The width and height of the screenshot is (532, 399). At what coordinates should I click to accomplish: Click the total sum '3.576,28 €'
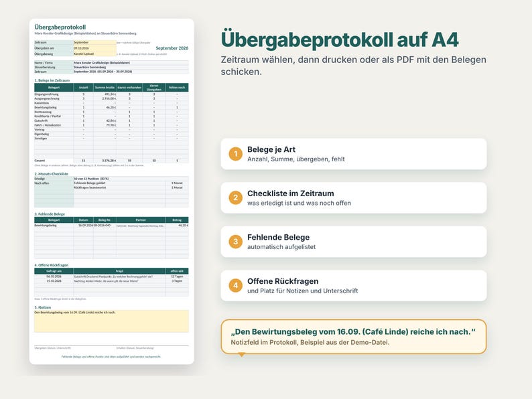coord(109,161)
